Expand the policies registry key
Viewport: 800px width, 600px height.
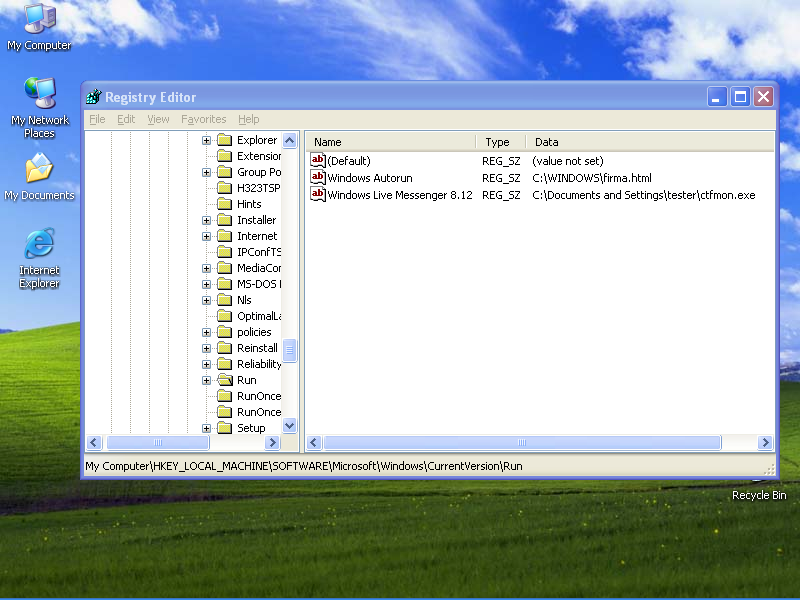pyautogui.click(x=206, y=333)
